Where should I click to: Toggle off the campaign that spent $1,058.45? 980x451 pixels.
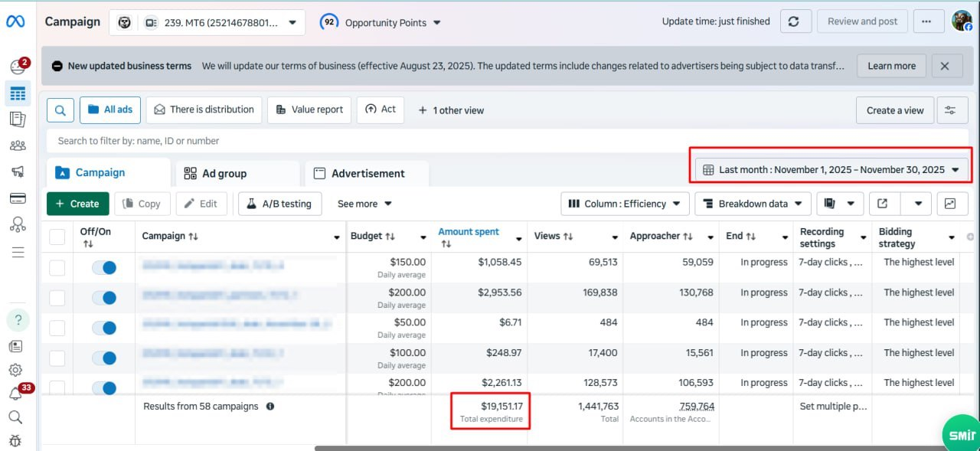coord(103,268)
